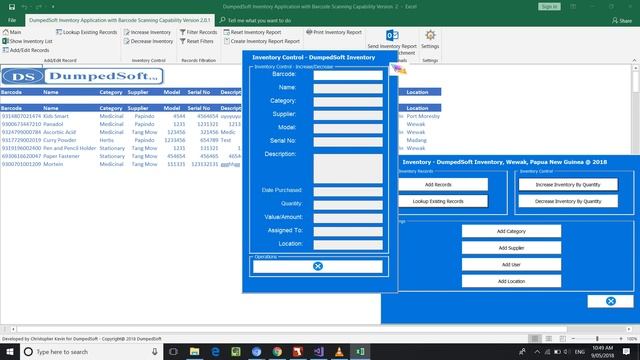The width and height of the screenshot is (640, 360).
Task: Open Lookup Existing Records ribbon command
Action: coord(87,32)
